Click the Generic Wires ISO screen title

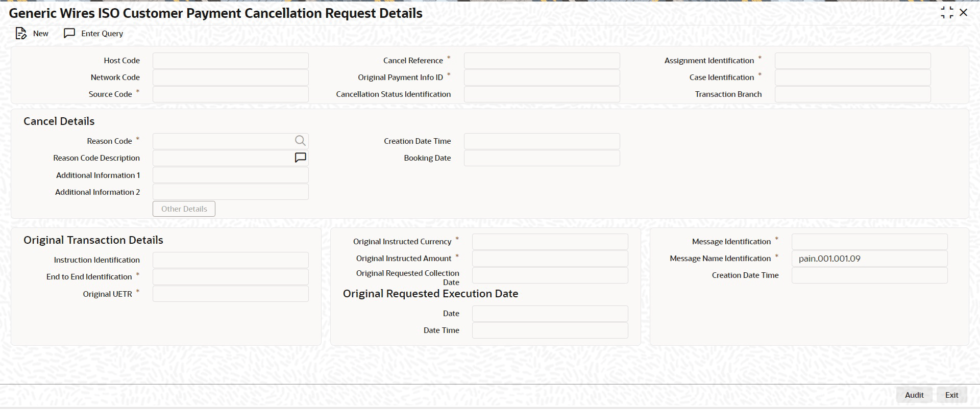click(216, 13)
